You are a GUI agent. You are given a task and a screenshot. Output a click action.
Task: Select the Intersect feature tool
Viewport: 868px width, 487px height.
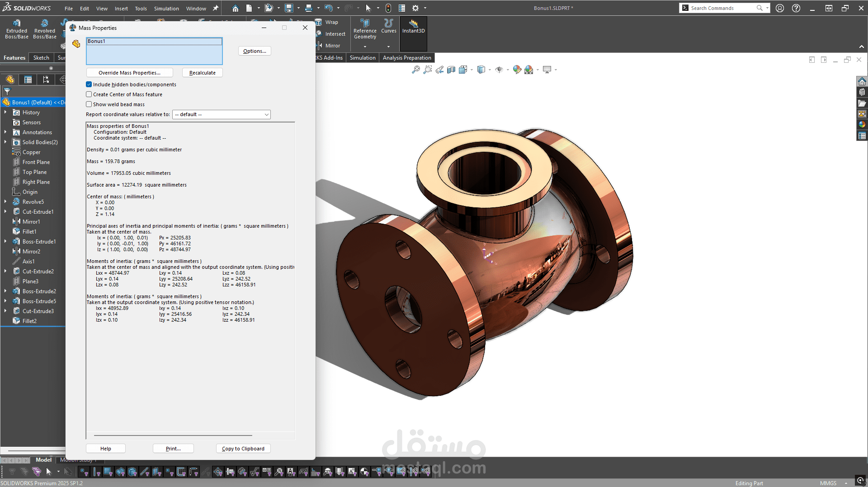click(x=330, y=34)
